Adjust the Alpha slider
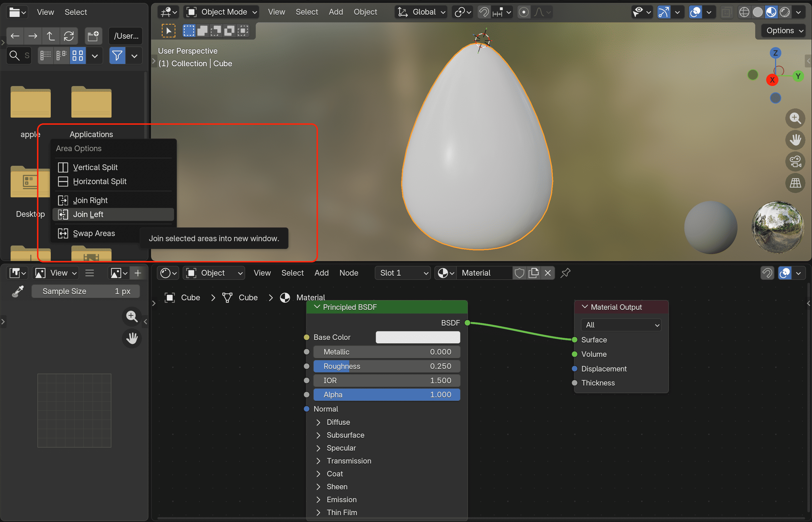 387,395
